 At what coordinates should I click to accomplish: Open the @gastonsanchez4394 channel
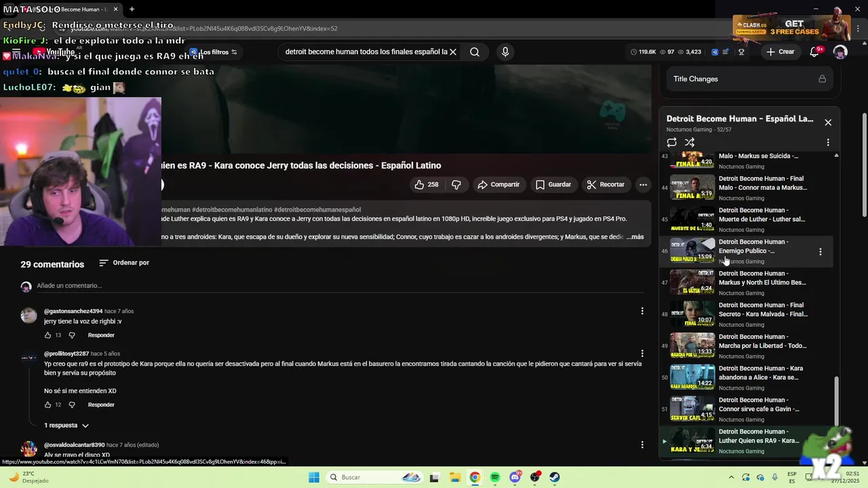73,311
